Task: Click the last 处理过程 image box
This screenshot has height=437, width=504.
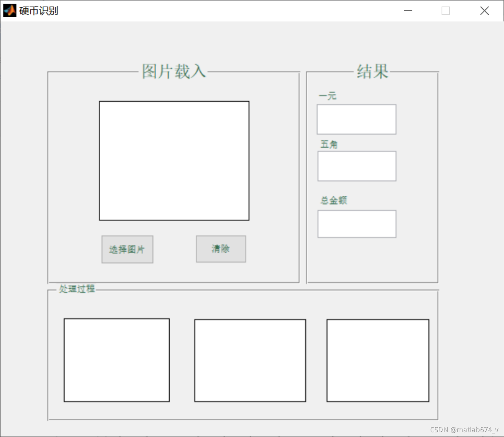Action: 378,360
